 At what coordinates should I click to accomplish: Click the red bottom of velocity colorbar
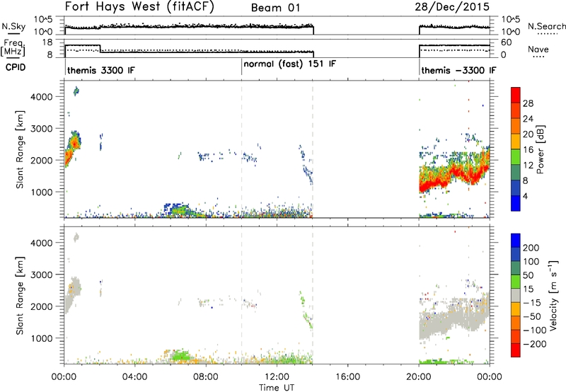[516, 350]
